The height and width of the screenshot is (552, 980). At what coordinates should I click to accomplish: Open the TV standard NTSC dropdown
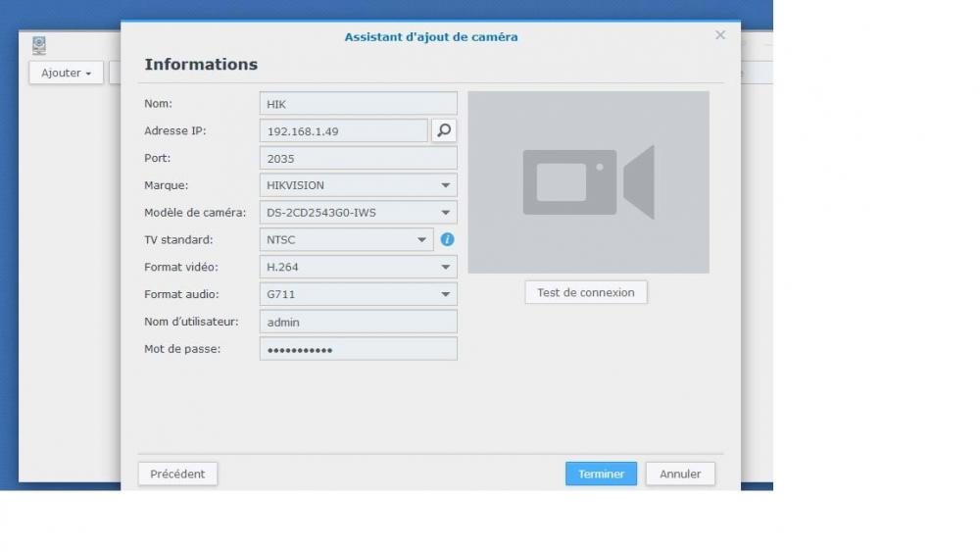pyautogui.click(x=346, y=239)
